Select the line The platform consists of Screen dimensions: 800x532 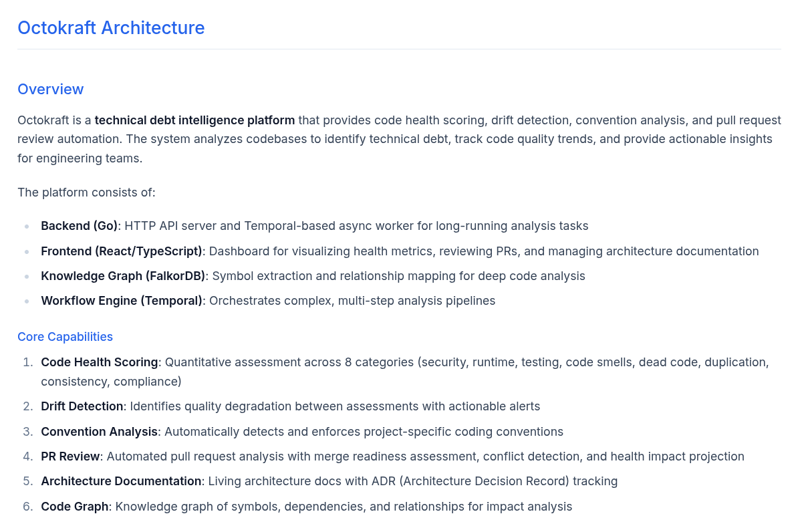point(86,192)
